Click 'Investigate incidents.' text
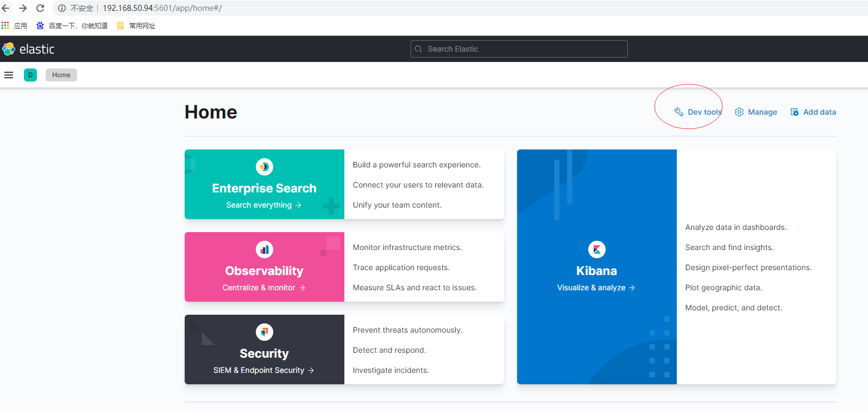This screenshot has width=868, height=412. 391,370
